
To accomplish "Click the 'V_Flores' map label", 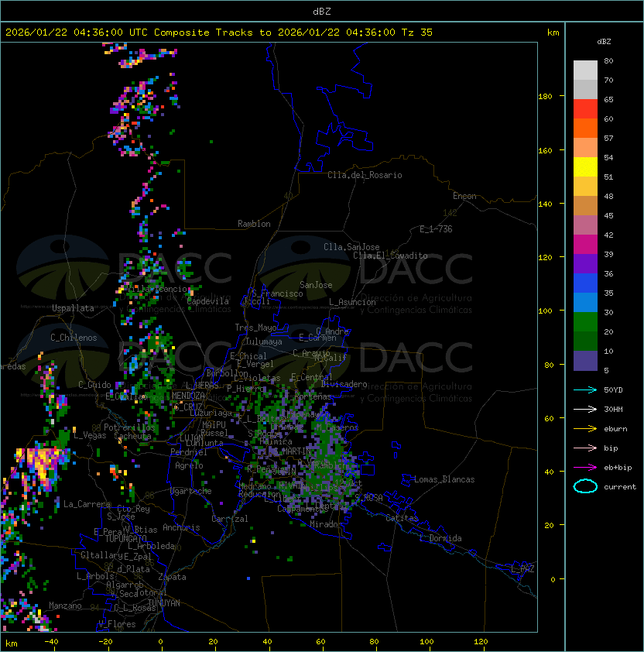I will (x=117, y=624).
